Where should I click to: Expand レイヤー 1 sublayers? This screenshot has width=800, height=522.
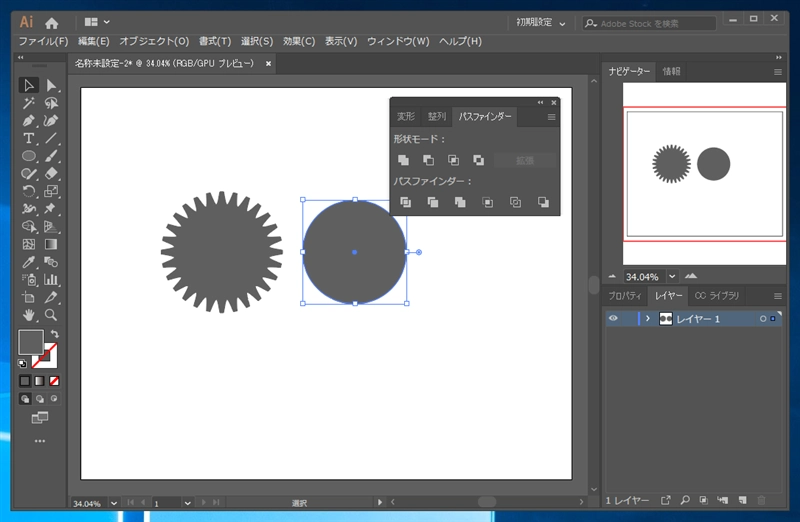point(647,318)
